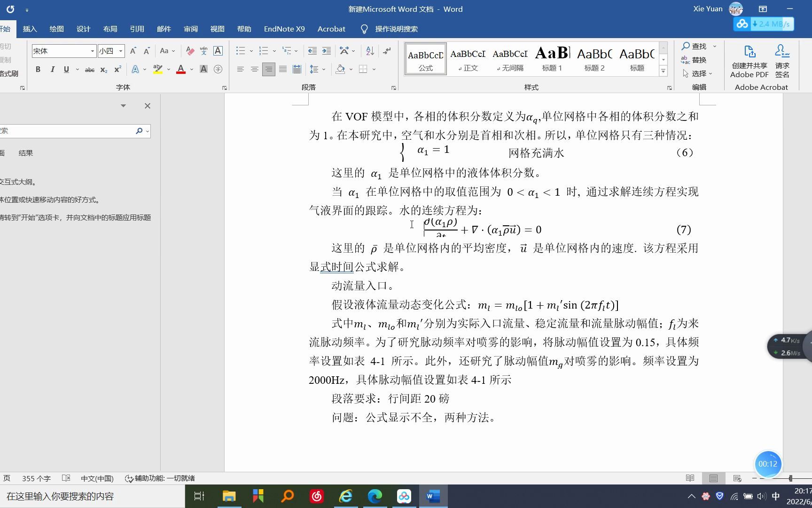Clear all formatting eraser icon
812x508 pixels.
[x=190, y=51]
